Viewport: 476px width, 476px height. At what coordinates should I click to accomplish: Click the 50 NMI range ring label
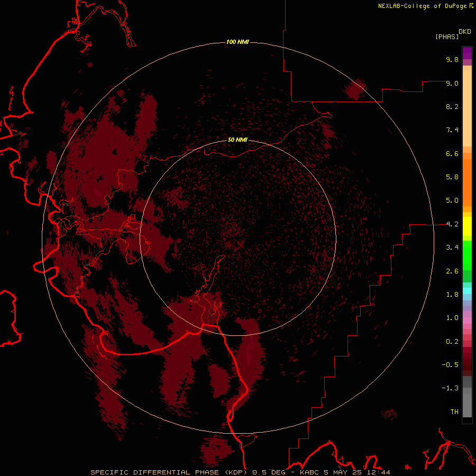(x=237, y=140)
